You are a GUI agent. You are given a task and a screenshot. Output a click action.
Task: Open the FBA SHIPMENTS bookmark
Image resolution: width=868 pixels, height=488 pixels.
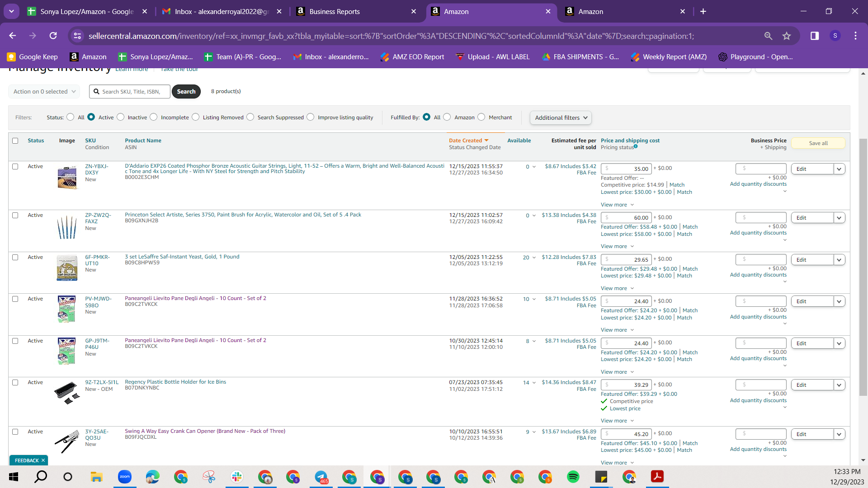coord(580,57)
